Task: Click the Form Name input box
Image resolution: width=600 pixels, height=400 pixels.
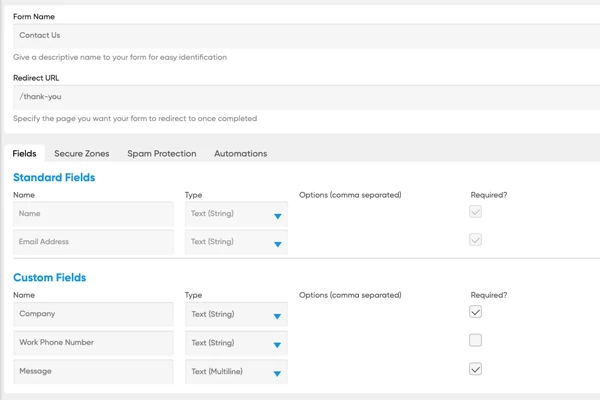Action: (300, 35)
